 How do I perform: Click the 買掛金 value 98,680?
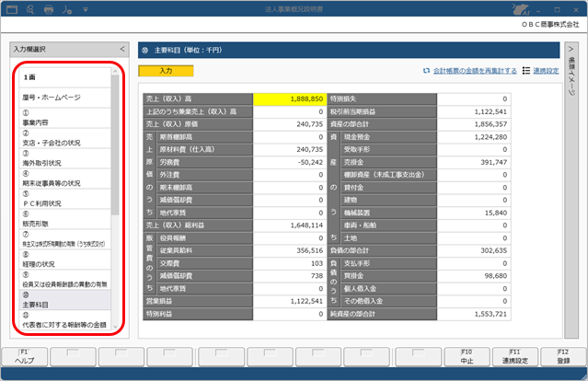click(474, 276)
